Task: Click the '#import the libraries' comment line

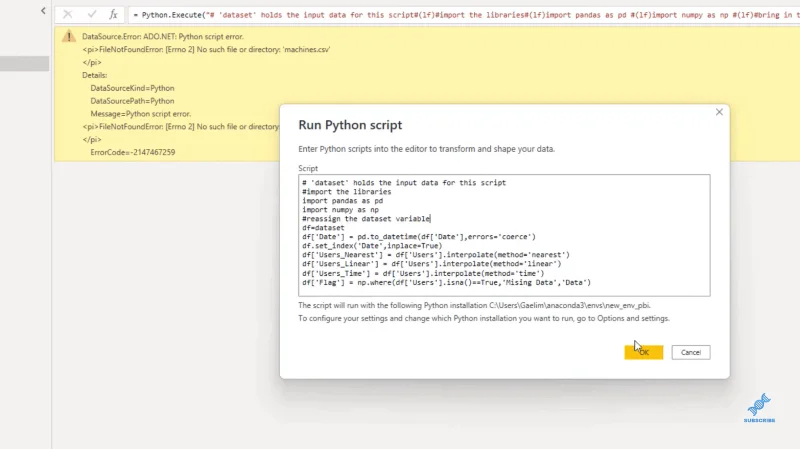Action: pyautogui.click(x=346, y=191)
